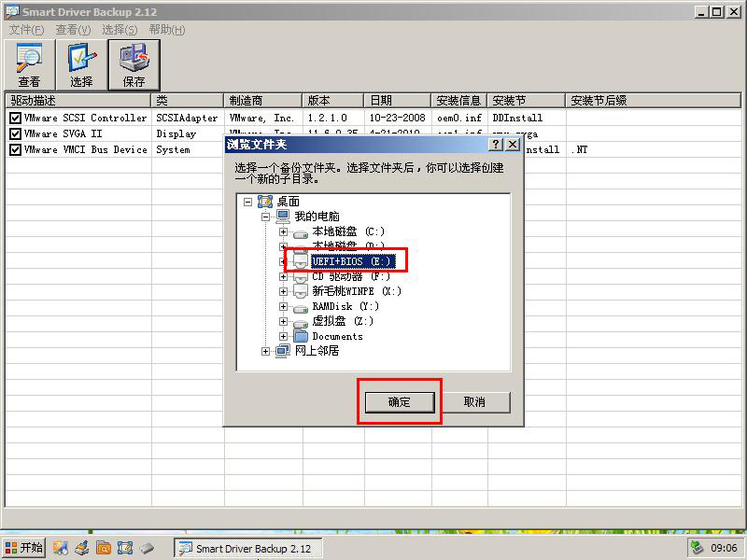Image resolution: width=747 pixels, height=560 pixels.
Task: Sort by 安装节后缀 column header
Action: tap(653, 101)
